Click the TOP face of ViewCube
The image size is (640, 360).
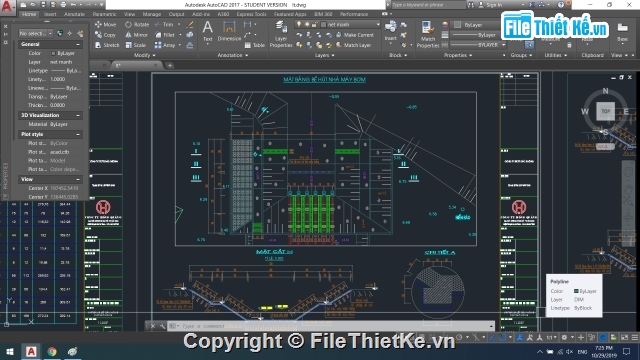[x=605, y=111]
